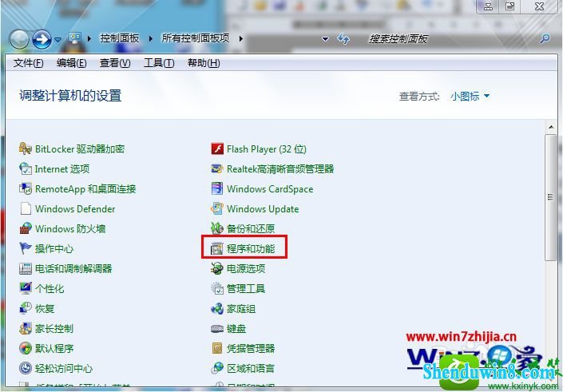Open the 电话和调制解调器 text link
Screen dimensions: 563x392
point(73,268)
